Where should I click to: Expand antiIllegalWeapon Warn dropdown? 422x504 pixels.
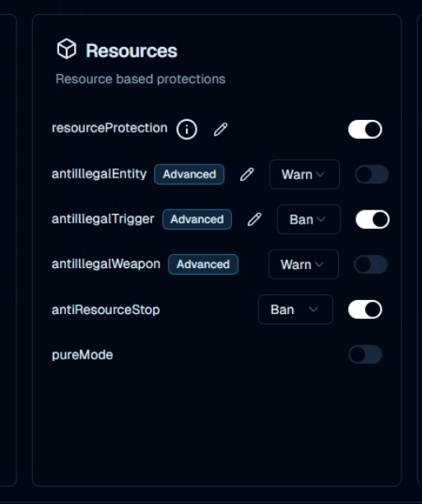(304, 264)
